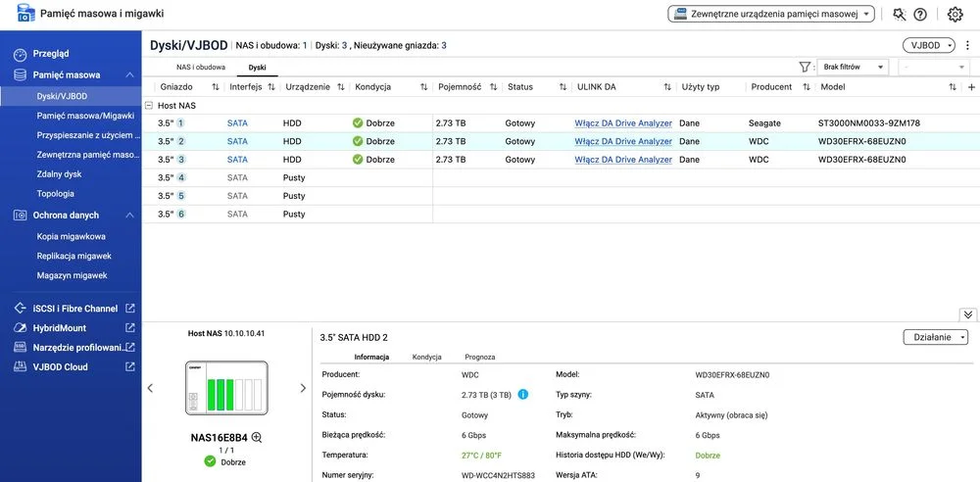Click the magnifier icon next to NAS16E8B4

[x=256, y=438]
